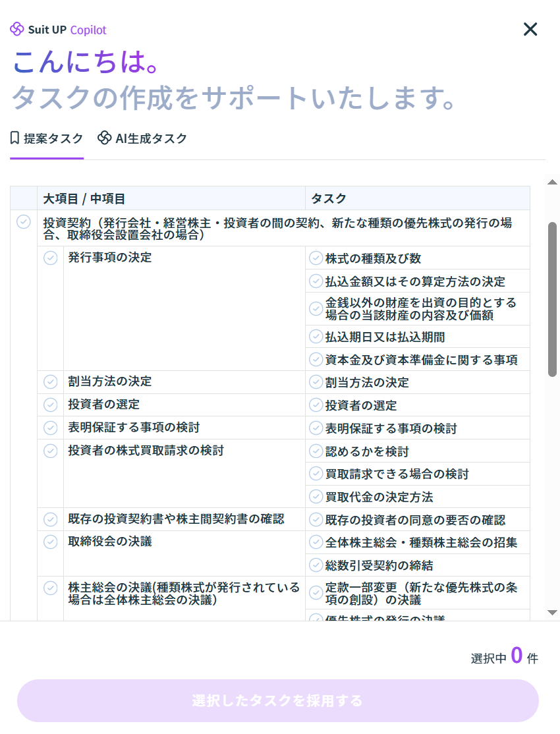
Task: Tick the 買取代金の決定方法 task
Action: click(316, 497)
